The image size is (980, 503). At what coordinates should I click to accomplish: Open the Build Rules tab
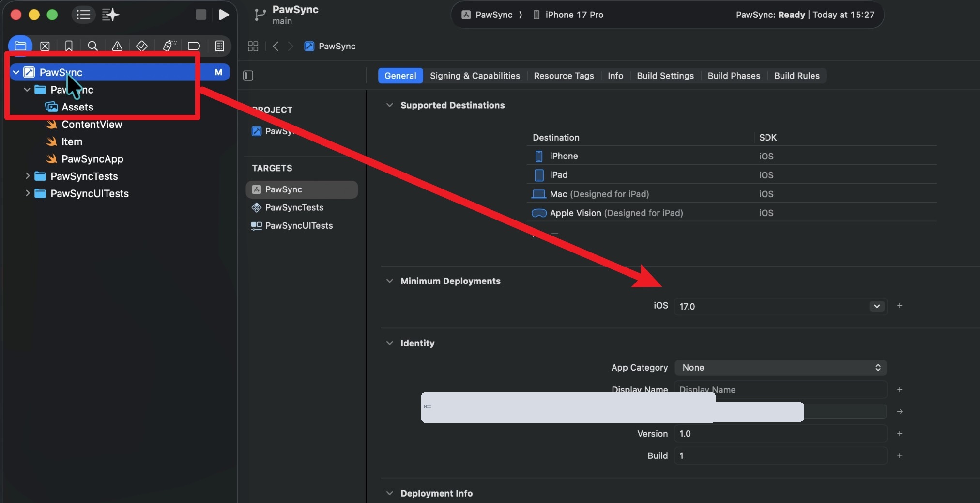[796, 76]
